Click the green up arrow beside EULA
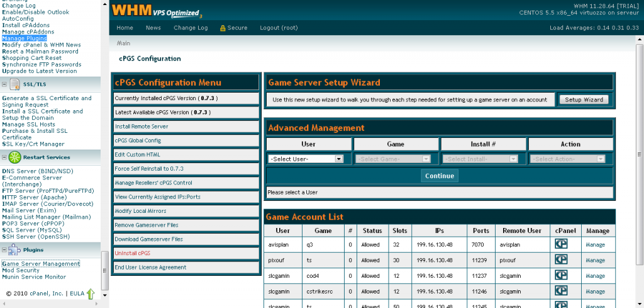The width and height of the screenshot is (644, 308). pyautogui.click(x=91, y=294)
